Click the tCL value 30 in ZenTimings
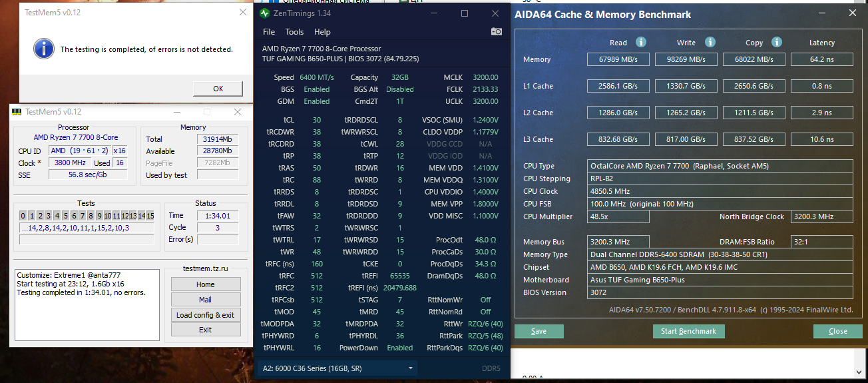This screenshot has width=868, height=383. pos(317,120)
